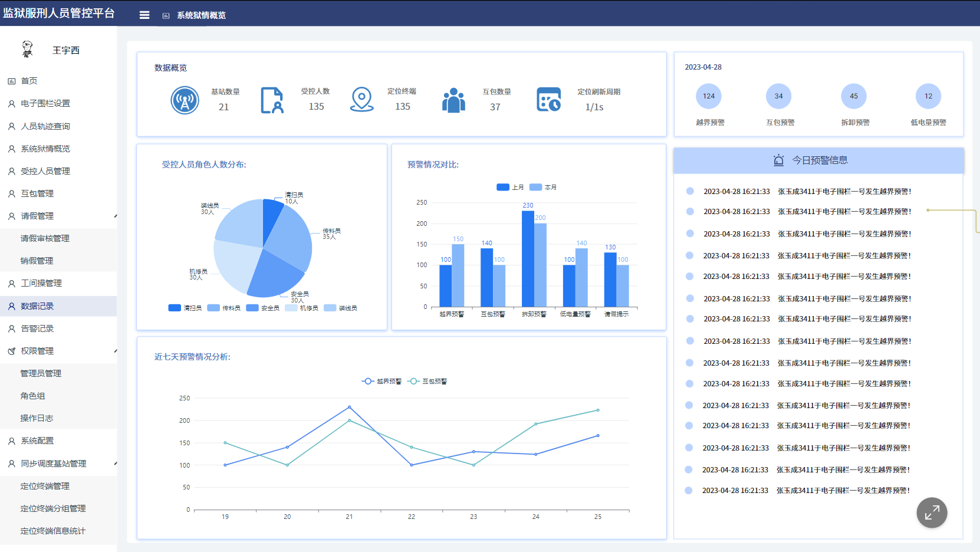Open 电子围栏设置 from the sidebar
Viewport: 980px width, 552px height.
point(45,104)
